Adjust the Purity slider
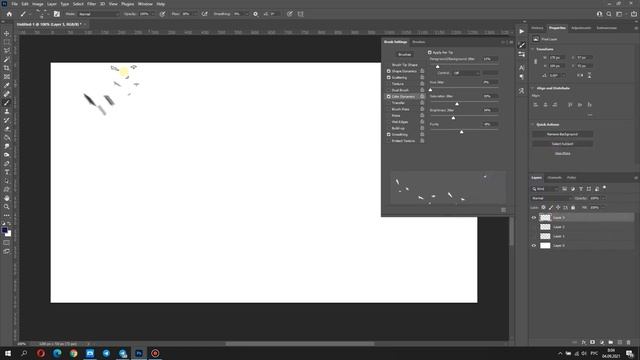Screen dimensions: 640x360 [461, 132]
